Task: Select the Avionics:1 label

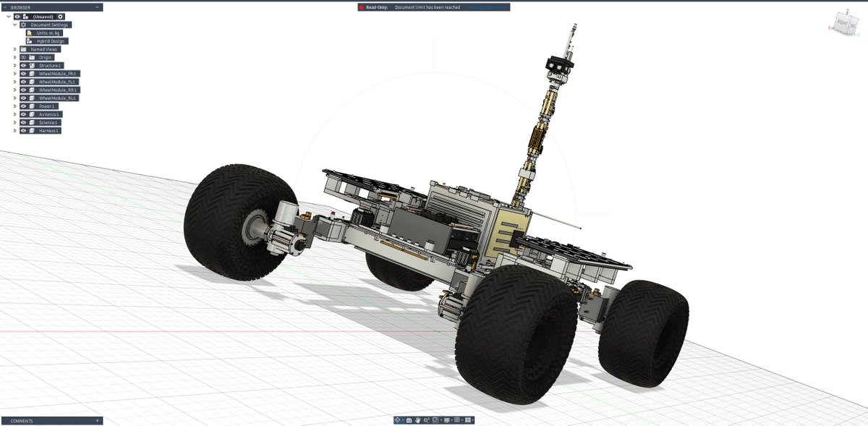Action: click(50, 114)
